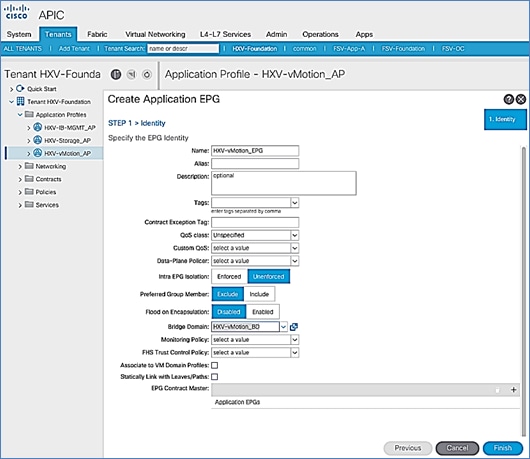Switch to the FSV-App-A tenant
This screenshot has width=530, height=459.
click(349, 49)
